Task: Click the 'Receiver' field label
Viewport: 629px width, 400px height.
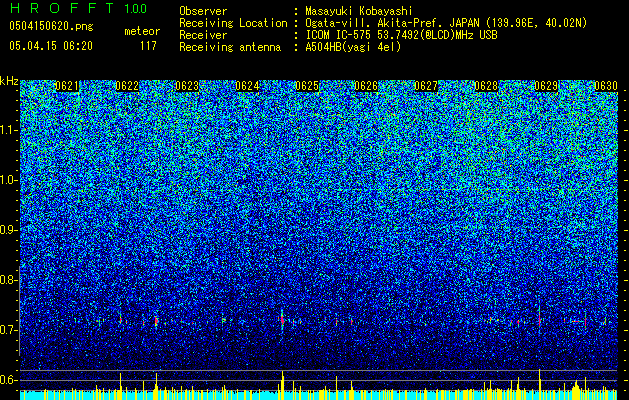Action: [203, 35]
